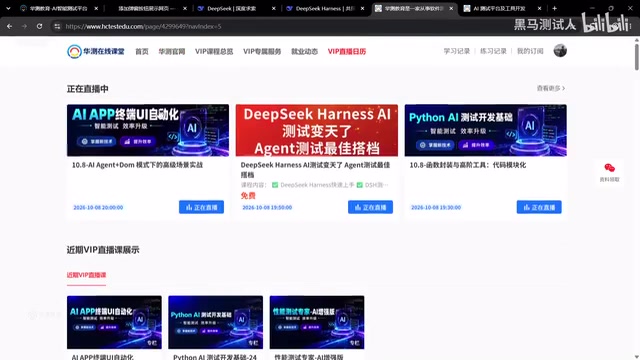
Task: Click date text 2026-10-08 19:30:00
Action: (x=436, y=207)
